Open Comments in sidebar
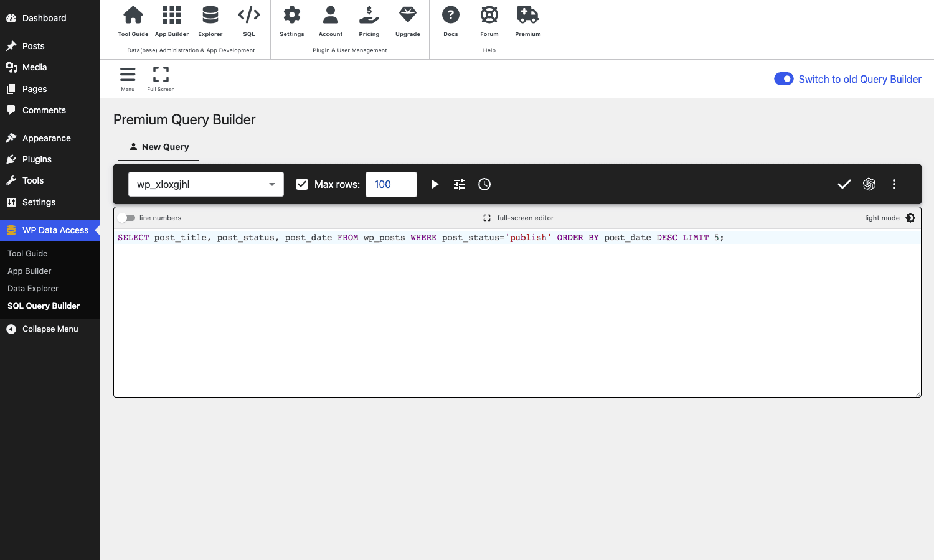Screen dimensions: 934x560 coord(50,110)
